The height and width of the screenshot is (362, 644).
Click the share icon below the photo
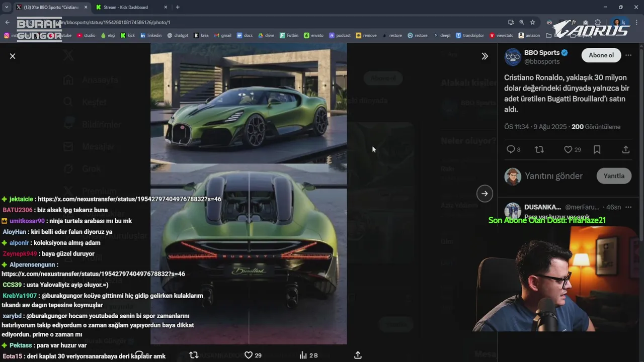pyautogui.click(x=358, y=355)
